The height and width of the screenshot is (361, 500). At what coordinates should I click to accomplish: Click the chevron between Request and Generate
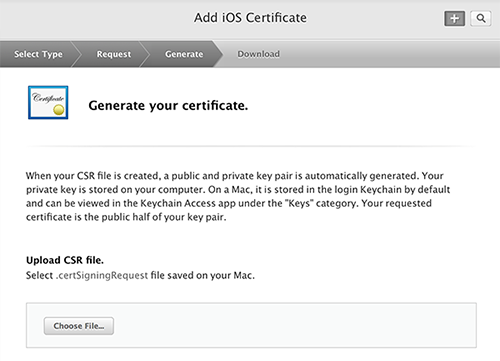point(145,54)
